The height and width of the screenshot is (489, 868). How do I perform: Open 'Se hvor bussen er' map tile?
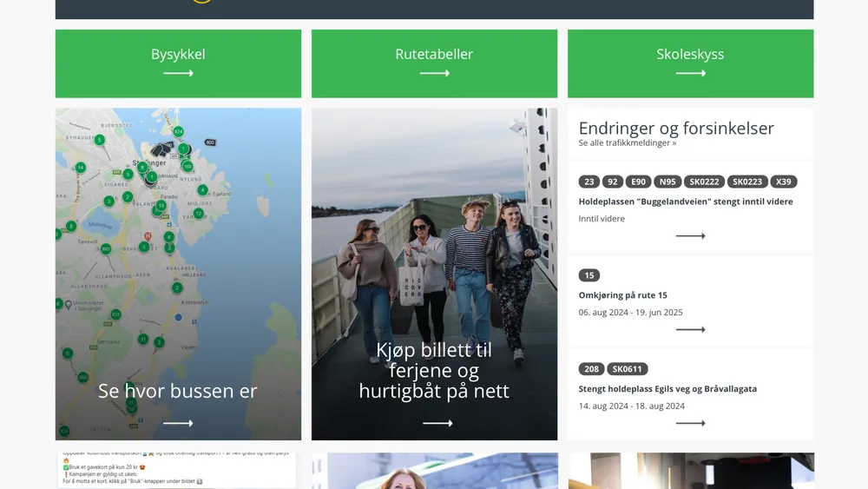point(178,274)
